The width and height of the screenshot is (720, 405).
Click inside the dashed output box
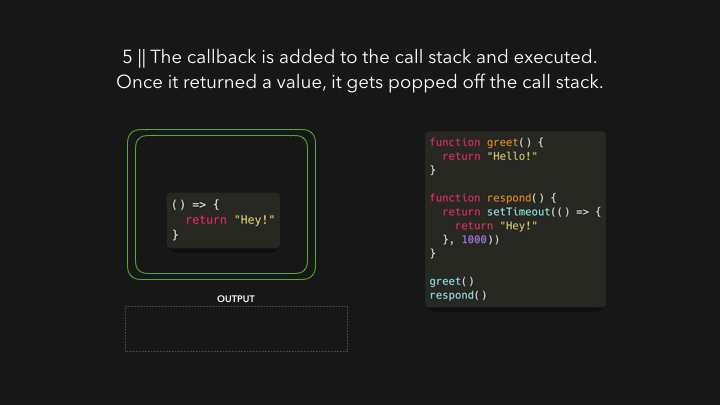[x=236, y=329]
